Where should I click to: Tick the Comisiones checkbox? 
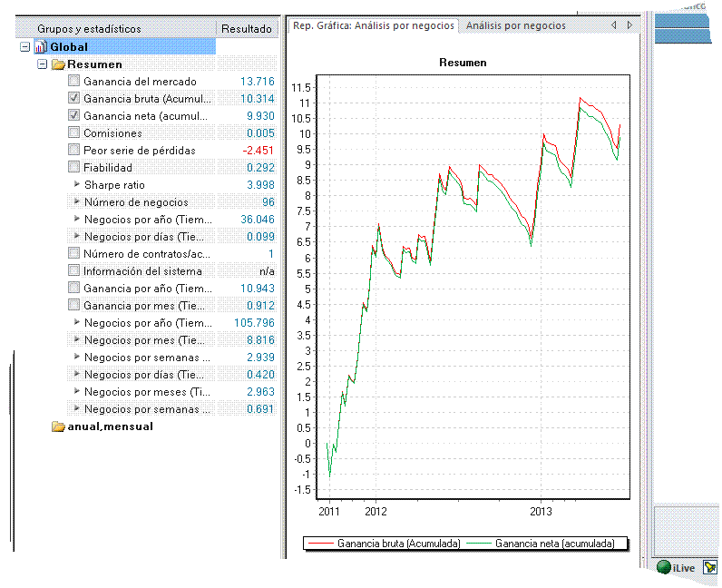73,133
